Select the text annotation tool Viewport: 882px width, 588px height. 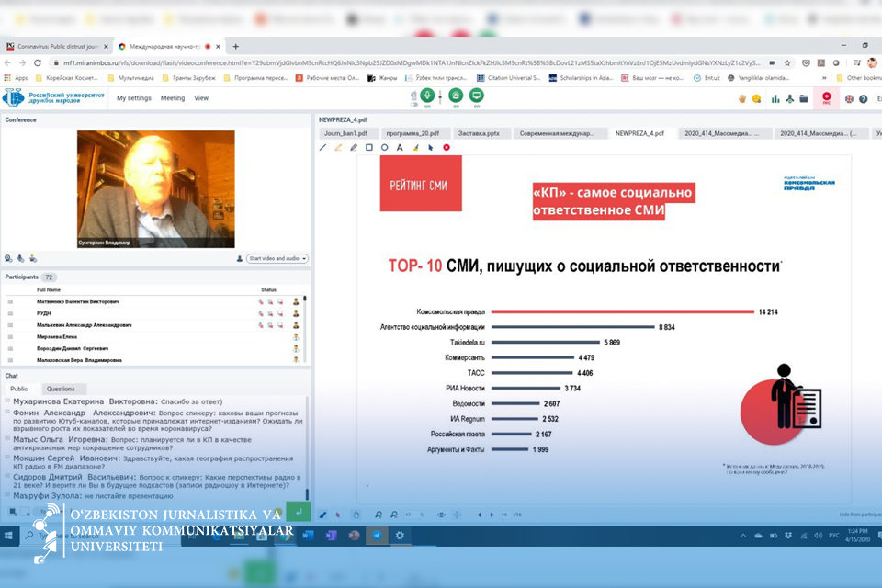(400, 147)
